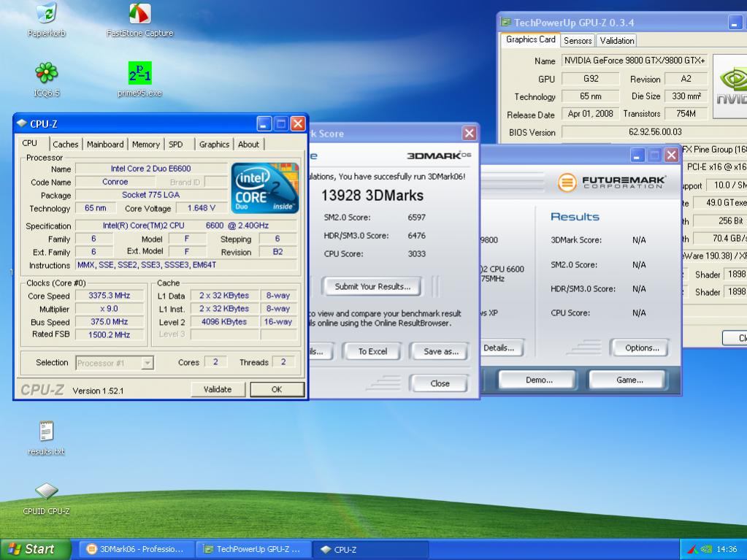Click the GPU field showing G92
Screen dimensions: 747x560
(590, 79)
